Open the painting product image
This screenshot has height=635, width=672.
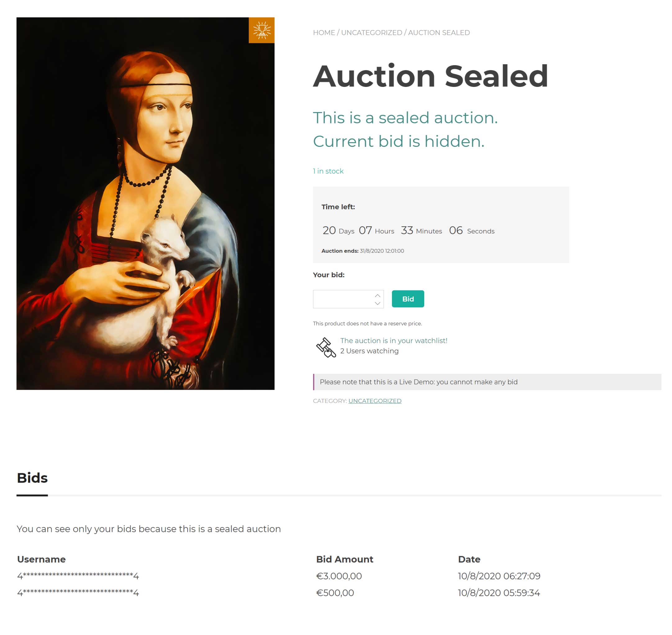click(145, 203)
